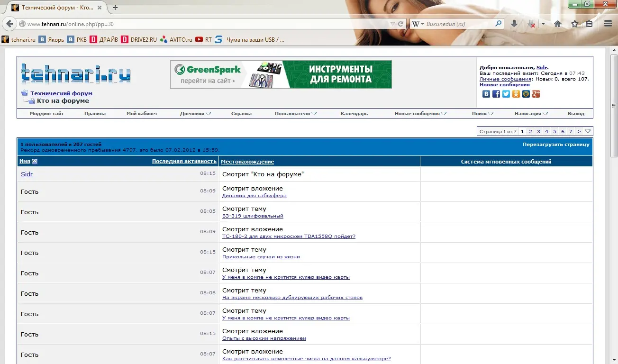
Task: Open the topic Прикольные случаи из жизни
Action: pos(261,256)
